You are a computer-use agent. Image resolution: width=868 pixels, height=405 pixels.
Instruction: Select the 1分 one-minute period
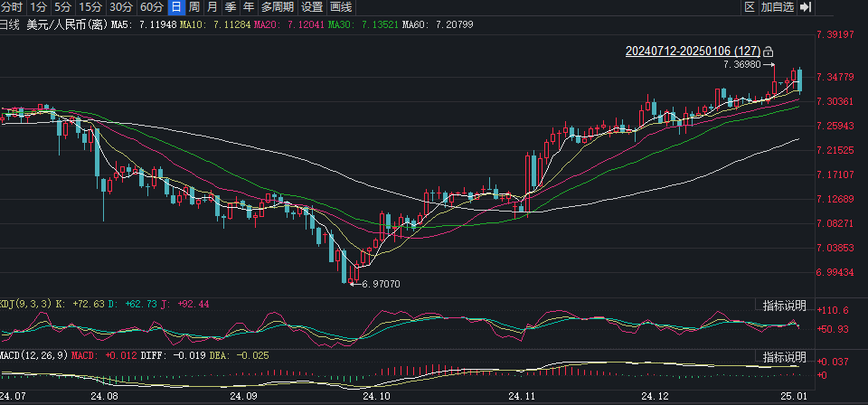tap(39, 7)
